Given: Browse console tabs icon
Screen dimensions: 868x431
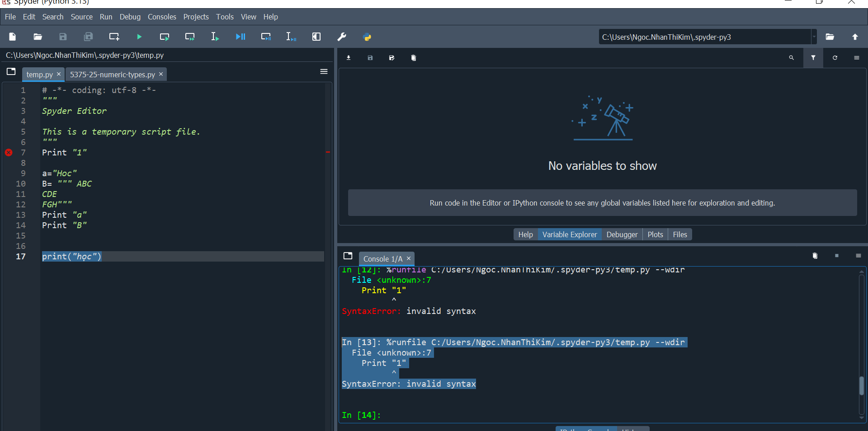Looking at the screenshot, I should tap(348, 256).
